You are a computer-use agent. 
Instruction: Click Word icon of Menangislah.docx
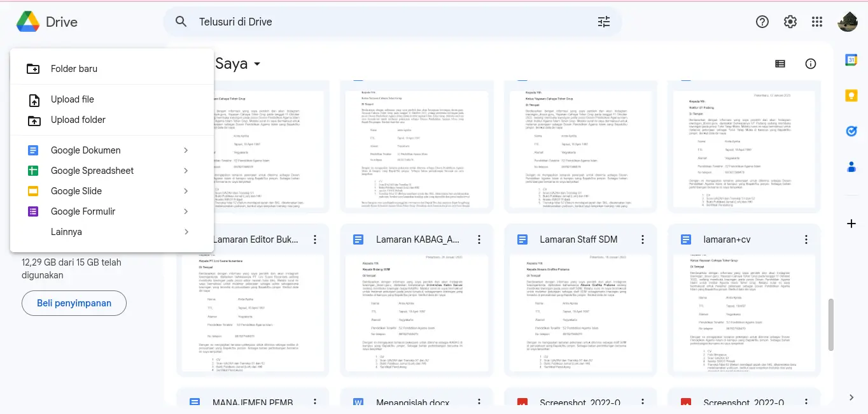point(358,403)
